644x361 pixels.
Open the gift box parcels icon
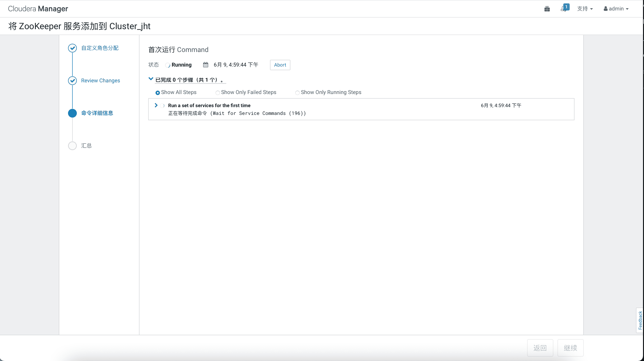(x=547, y=9)
